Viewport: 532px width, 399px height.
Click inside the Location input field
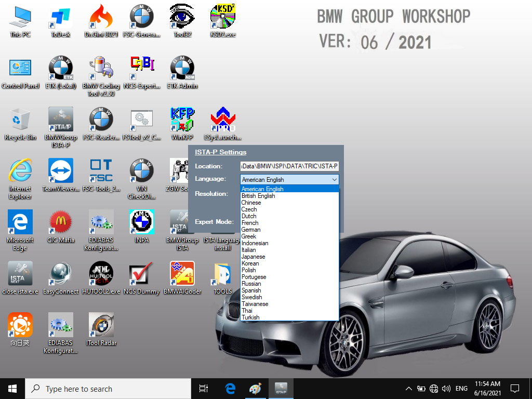pyautogui.click(x=288, y=166)
